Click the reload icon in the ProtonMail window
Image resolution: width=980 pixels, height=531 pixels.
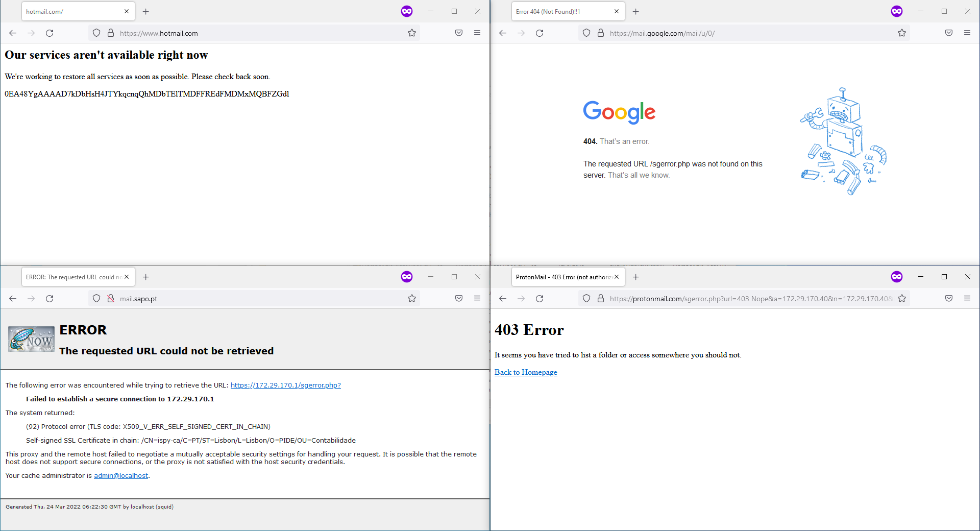click(x=540, y=298)
